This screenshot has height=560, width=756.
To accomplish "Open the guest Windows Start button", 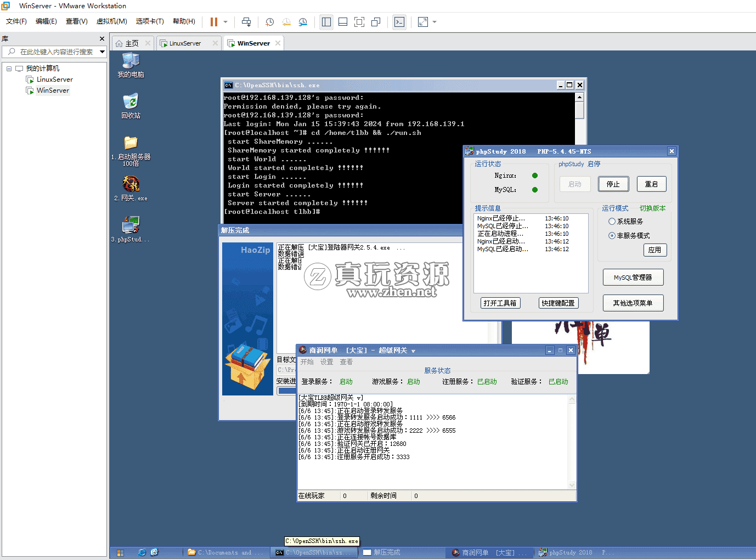I will click(x=120, y=552).
